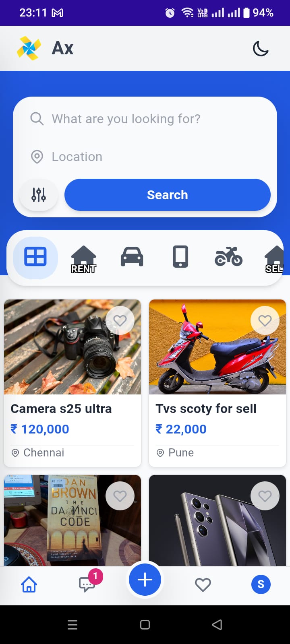The height and width of the screenshot is (644, 290).
Task: Switch to the Favorites tab via the heart
Action: 203,584
